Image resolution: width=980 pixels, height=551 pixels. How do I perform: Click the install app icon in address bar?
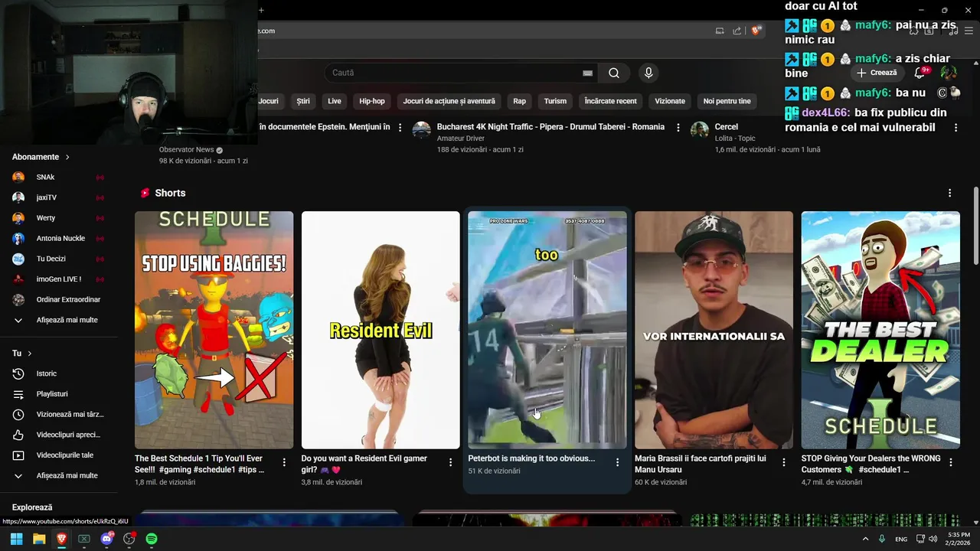(x=720, y=31)
